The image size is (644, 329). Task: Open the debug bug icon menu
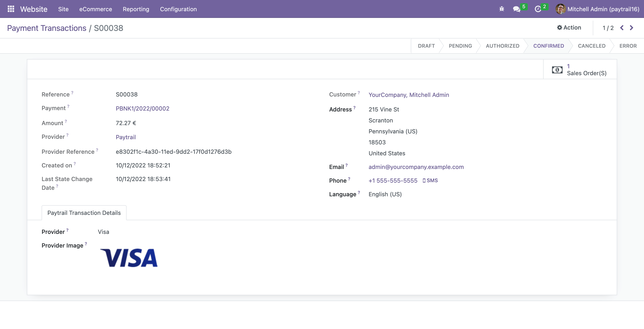pyautogui.click(x=502, y=9)
